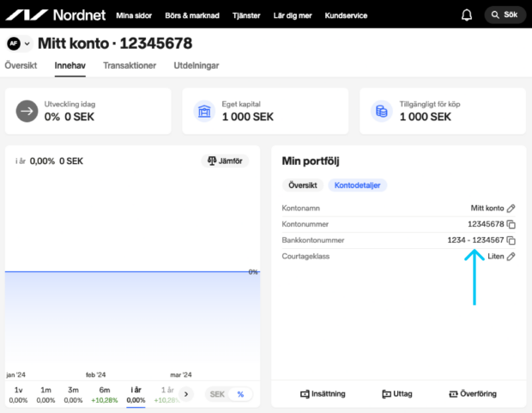This screenshot has width=532, height=413.
Task: Open Lär dig mer menu
Action: coord(293,15)
